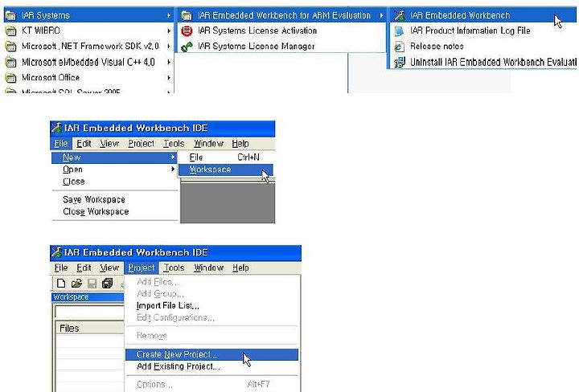Open the highlighted Project menu in lower IDE
Viewport: 579px width, 392px height.
pos(142,267)
